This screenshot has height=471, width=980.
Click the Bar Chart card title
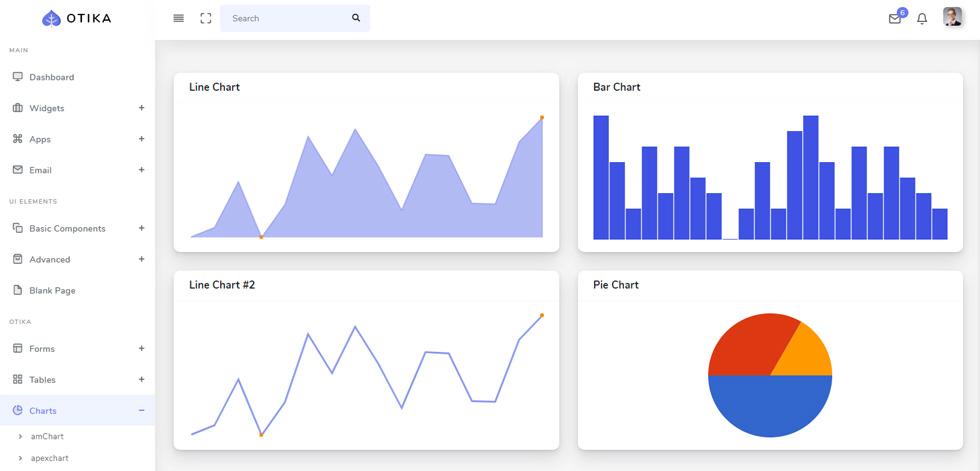(x=617, y=87)
